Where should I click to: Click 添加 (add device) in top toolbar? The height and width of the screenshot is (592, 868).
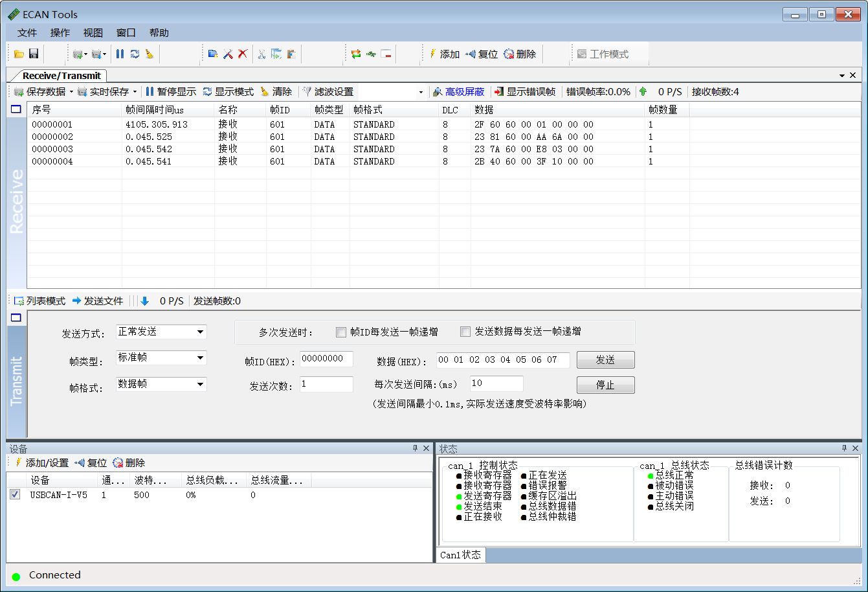(x=444, y=54)
